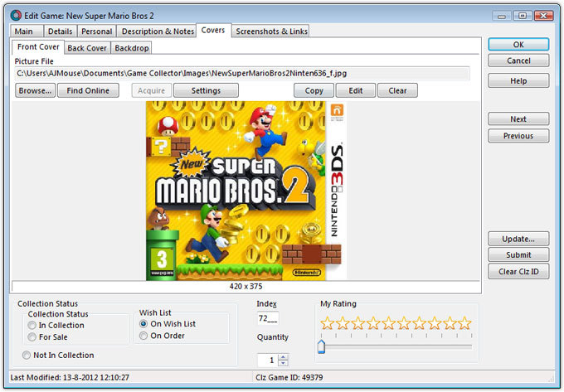Image resolution: width=564 pixels, height=392 pixels.
Task: Maximize the Edit Game window
Action: (x=523, y=16)
